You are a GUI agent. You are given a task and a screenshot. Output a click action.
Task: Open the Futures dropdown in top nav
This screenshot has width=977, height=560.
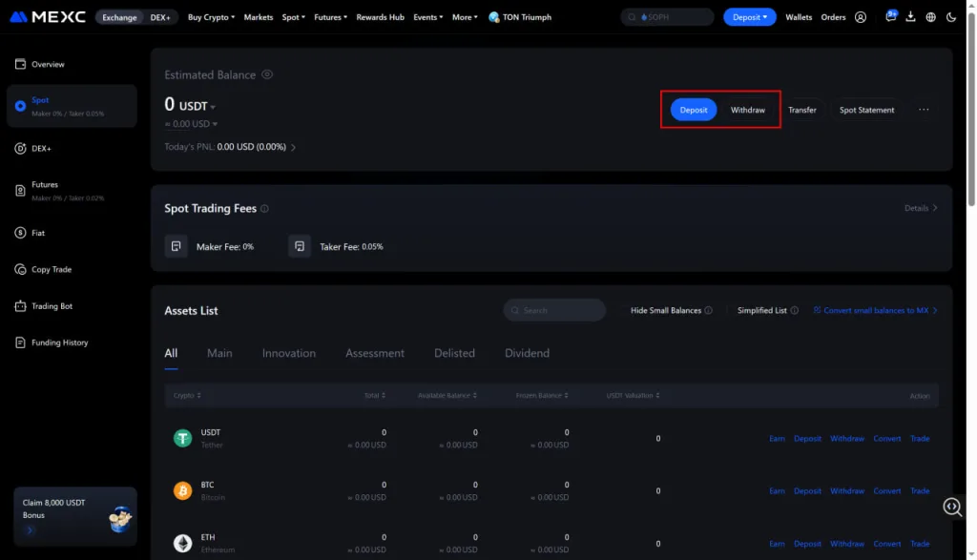point(330,17)
